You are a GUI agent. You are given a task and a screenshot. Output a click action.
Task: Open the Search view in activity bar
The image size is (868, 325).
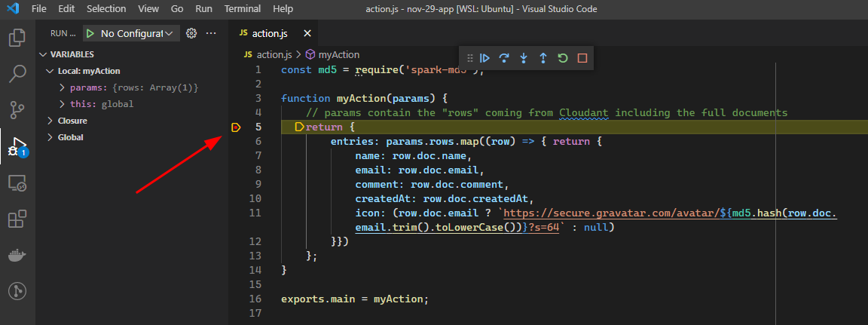pyautogui.click(x=17, y=74)
